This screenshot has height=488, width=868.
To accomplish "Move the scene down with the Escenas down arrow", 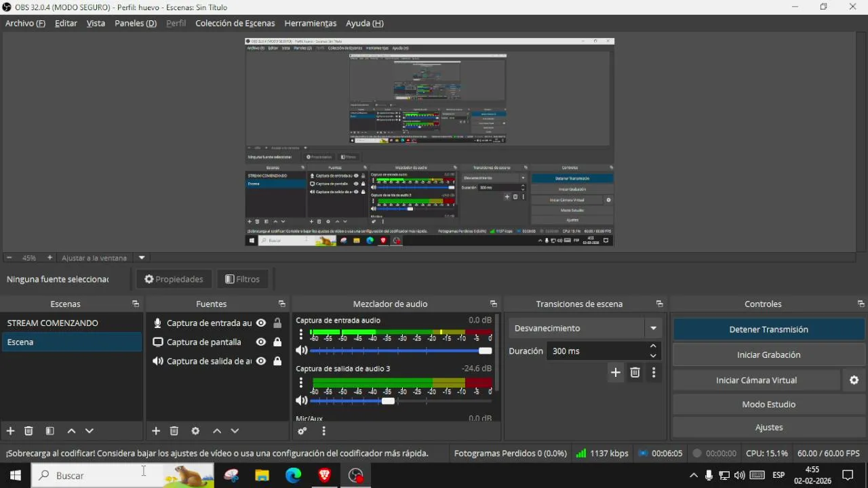I will point(89,431).
